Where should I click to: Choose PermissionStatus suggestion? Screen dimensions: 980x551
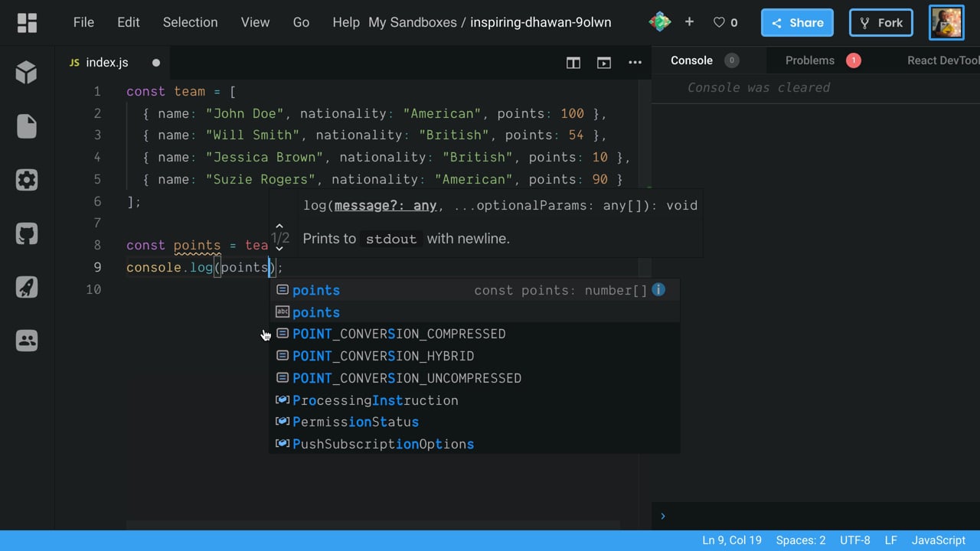(474, 422)
